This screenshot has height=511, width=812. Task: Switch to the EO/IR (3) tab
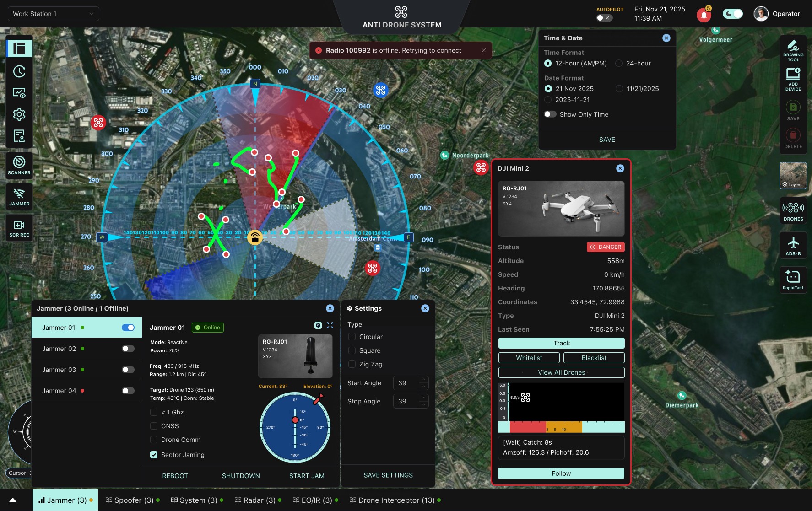tap(315, 500)
